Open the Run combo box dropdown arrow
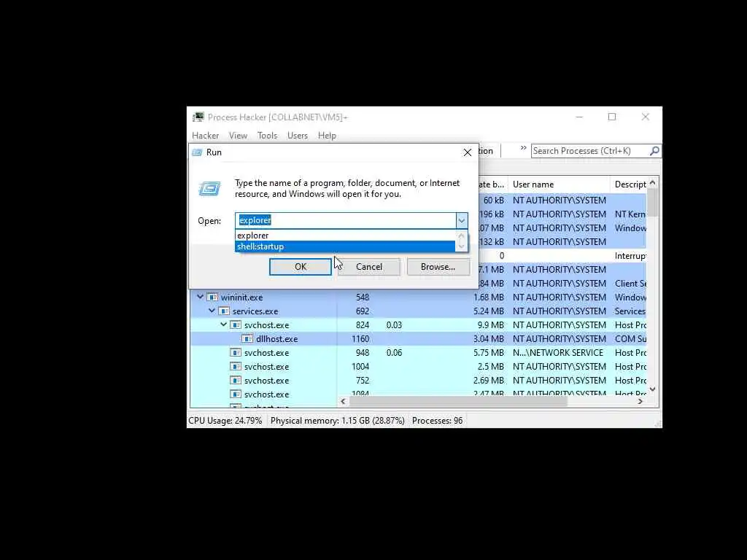The width and height of the screenshot is (747, 560). click(x=461, y=220)
